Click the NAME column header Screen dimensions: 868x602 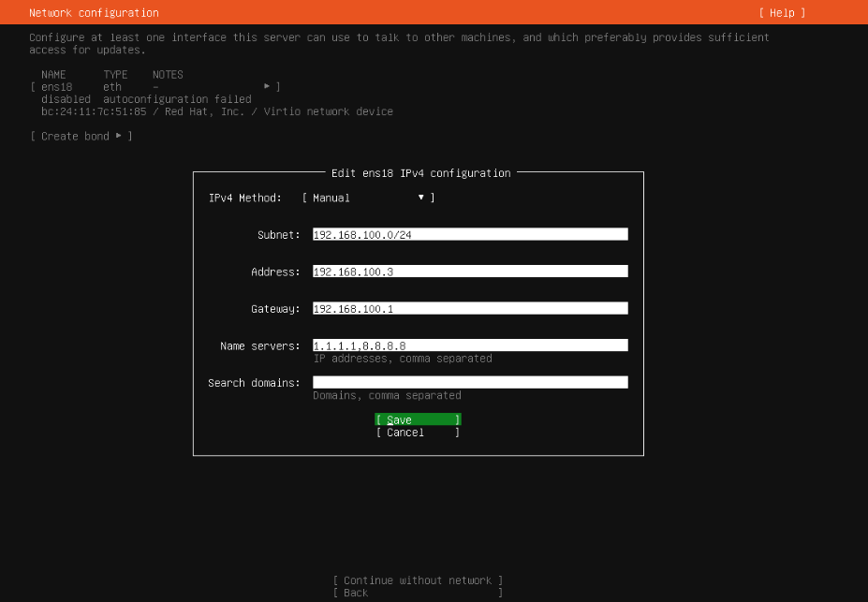[x=53, y=75]
